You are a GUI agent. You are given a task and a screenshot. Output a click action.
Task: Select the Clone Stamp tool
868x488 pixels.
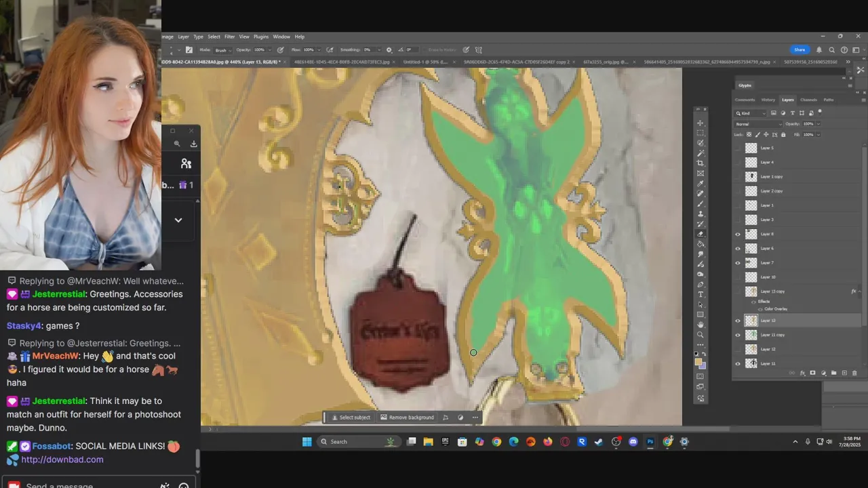(x=701, y=213)
